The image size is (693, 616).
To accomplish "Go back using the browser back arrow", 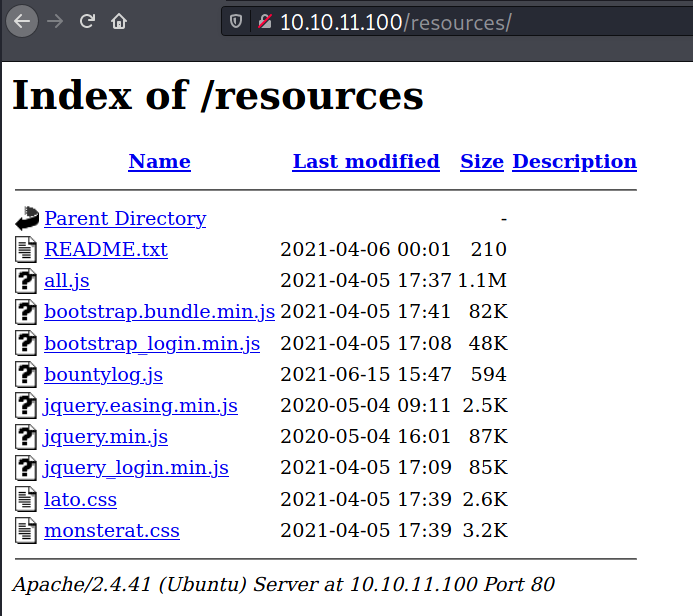I will tap(22, 21).
